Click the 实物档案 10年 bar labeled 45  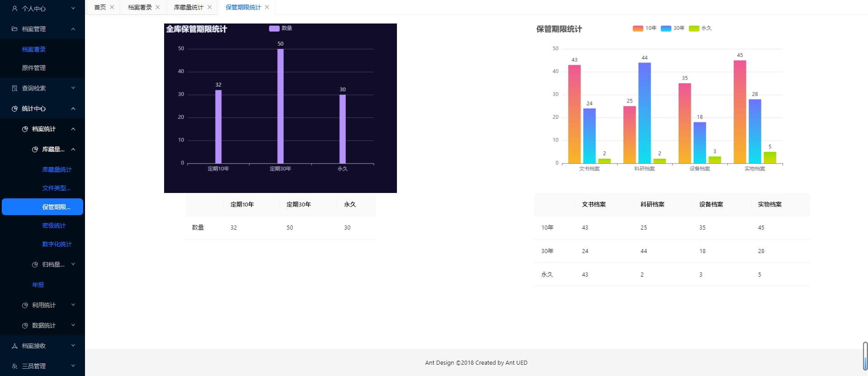(x=740, y=112)
